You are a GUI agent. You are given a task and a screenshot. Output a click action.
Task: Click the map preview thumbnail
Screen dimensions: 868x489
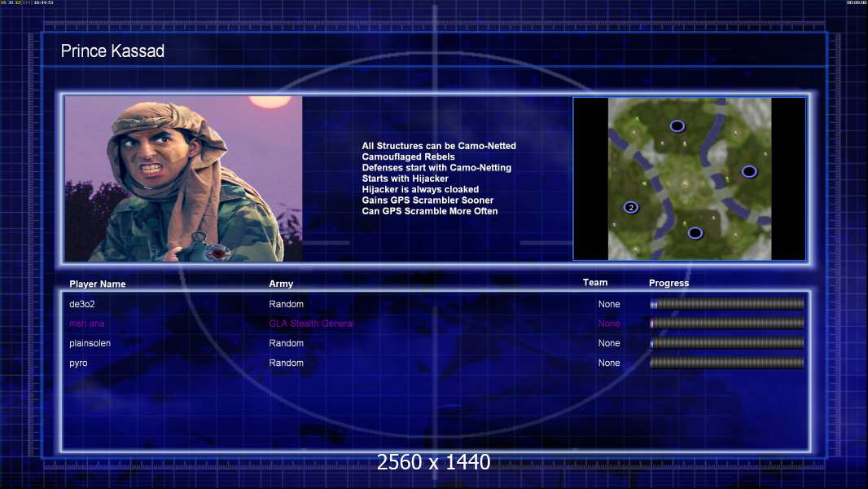tap(689, 178)
